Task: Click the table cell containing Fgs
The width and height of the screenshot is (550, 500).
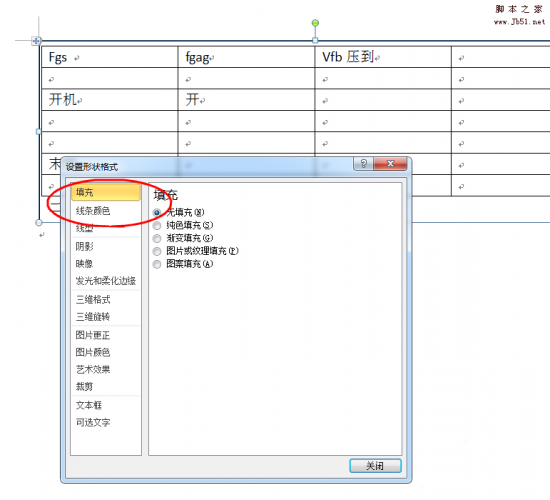Action: pyautogui.click(x=110, y=57)
